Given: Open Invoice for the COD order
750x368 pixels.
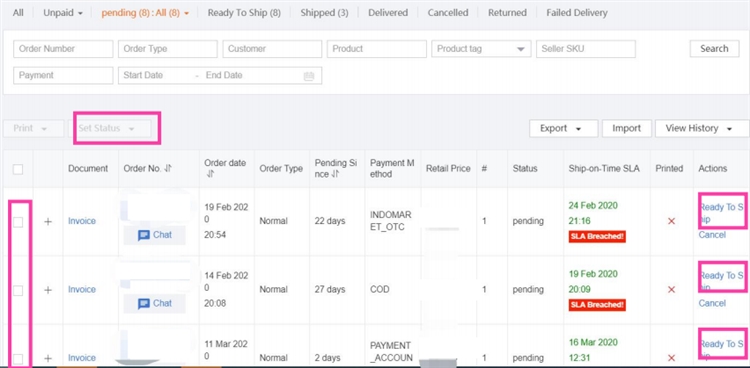Looking at the screenshot, I should (x=82, y=290).
